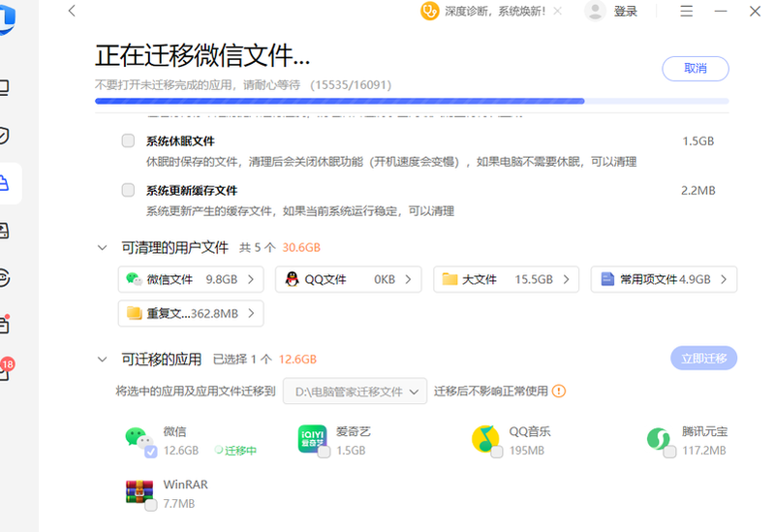Viewport: 774px width, 532px height.
Task: Tick the 系统休眠文件 checkbox
Action: coord(128,141)
